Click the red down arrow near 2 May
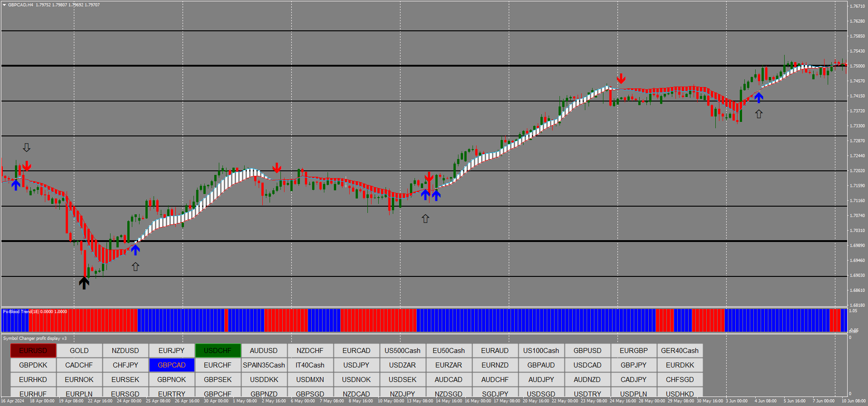This screenshot has width=868, height=406. [x=277, y=169]
